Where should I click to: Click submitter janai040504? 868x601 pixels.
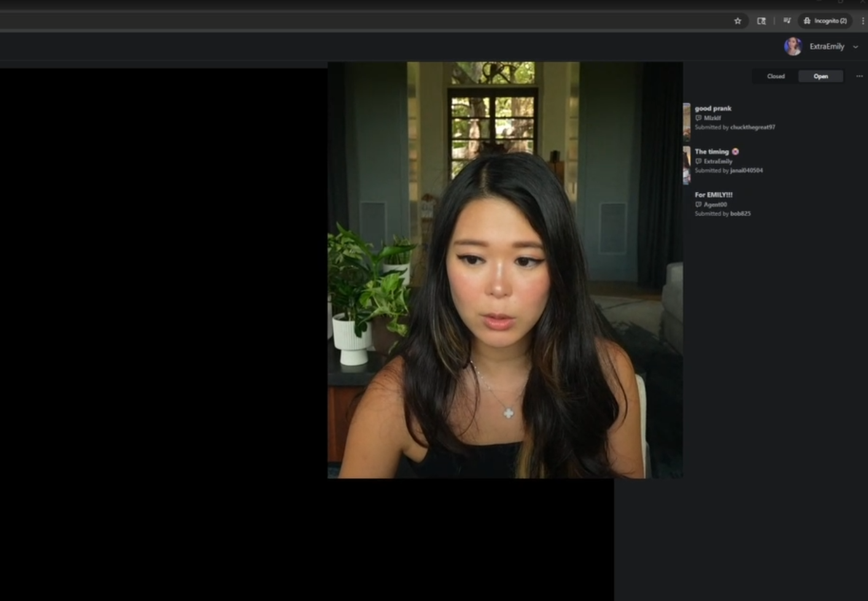click(746, 171)
